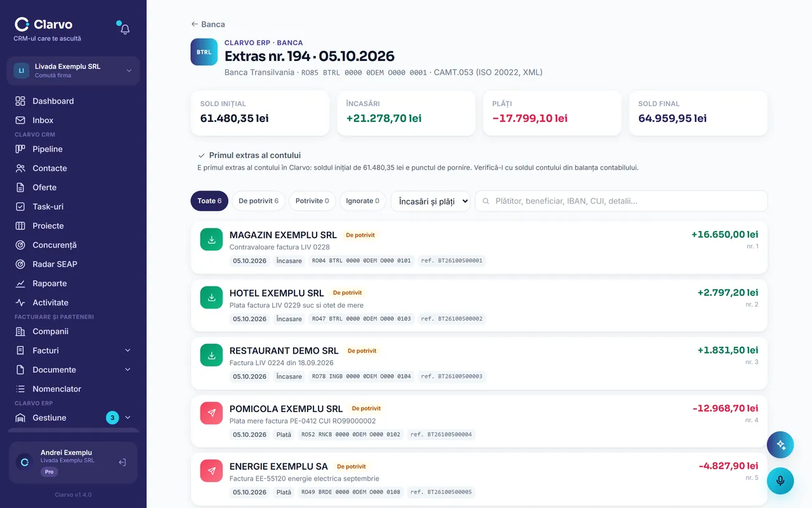
Task: Open Activitate pulse icon
Action: [20, 303]
